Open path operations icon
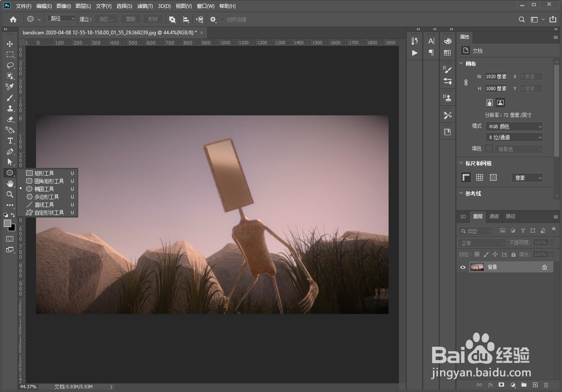Viewport: 562px width, 392px height. point(172,19)
